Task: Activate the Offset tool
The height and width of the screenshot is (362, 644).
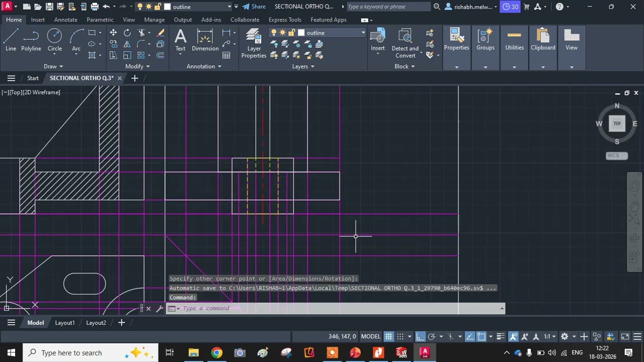Action: [x=160, y=55]
